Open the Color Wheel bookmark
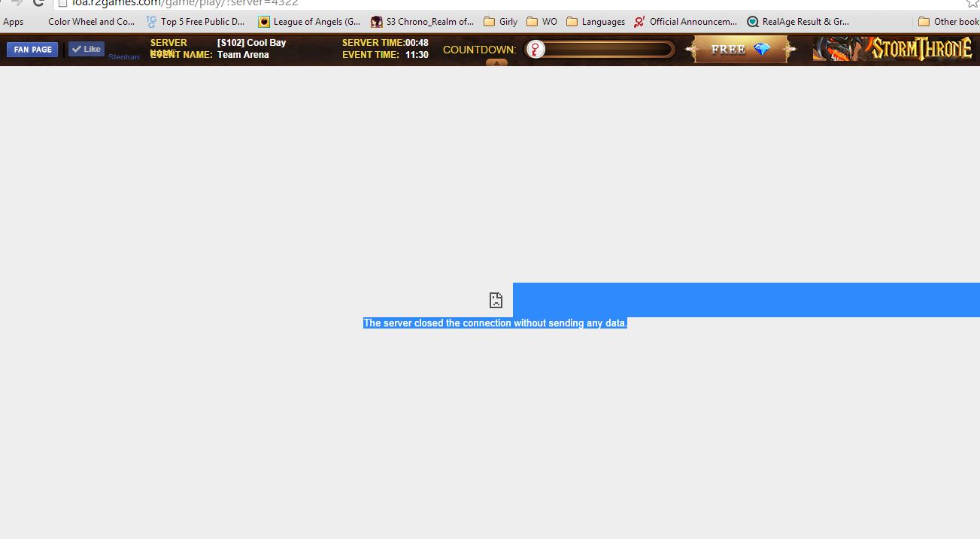 90,22
